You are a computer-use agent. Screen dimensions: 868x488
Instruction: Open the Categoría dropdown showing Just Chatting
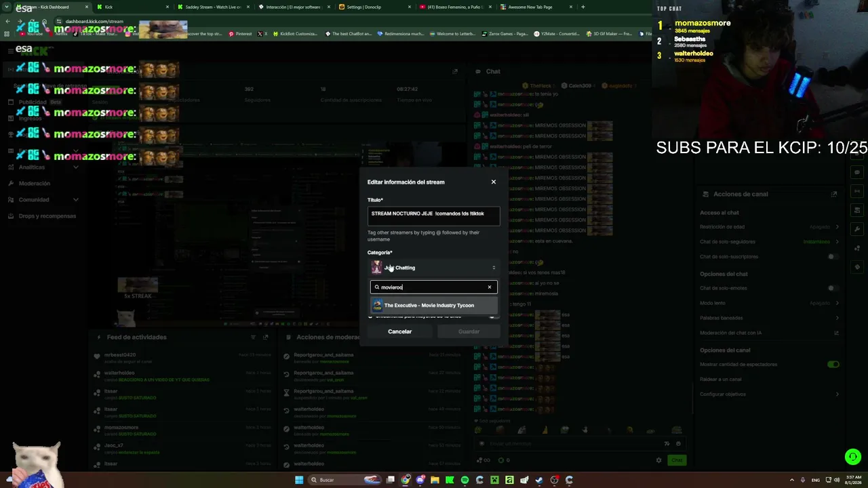pos(434,268)
